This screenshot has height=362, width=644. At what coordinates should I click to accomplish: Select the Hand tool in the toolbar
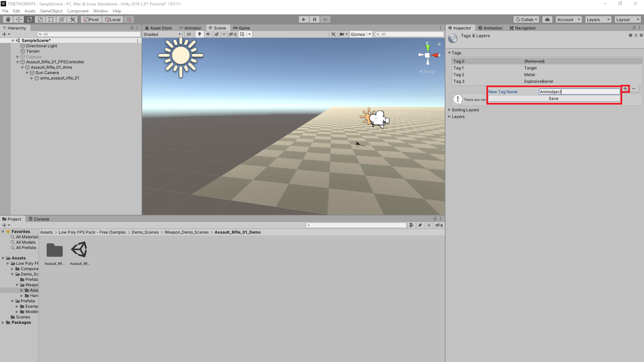(7, 19)
